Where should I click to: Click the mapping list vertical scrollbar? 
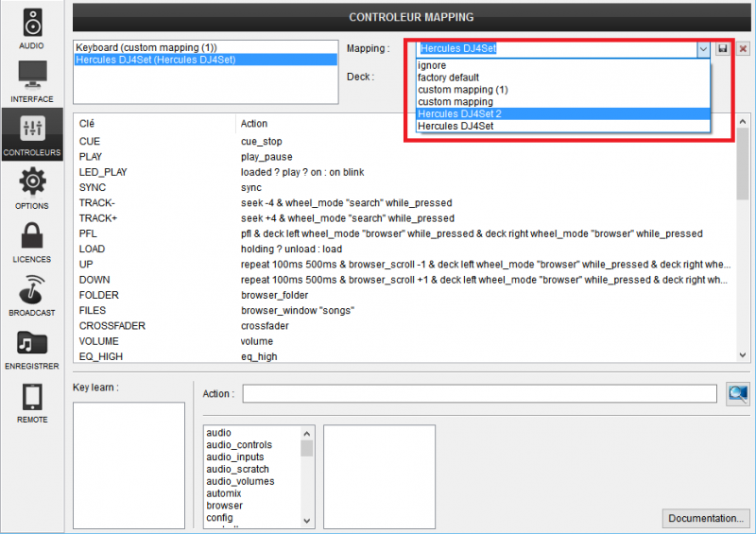[743, 236]
